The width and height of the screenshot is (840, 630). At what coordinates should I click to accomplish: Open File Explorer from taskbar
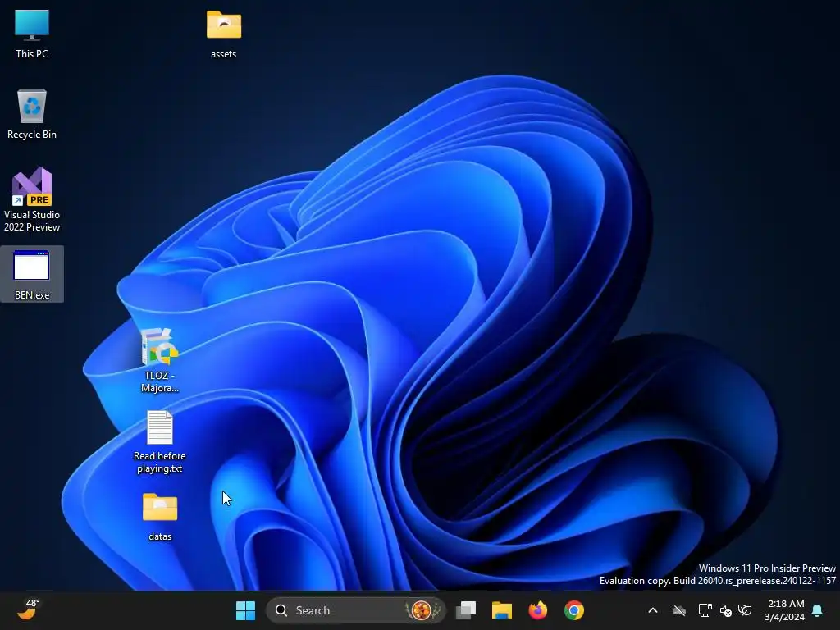coord(502,610)
